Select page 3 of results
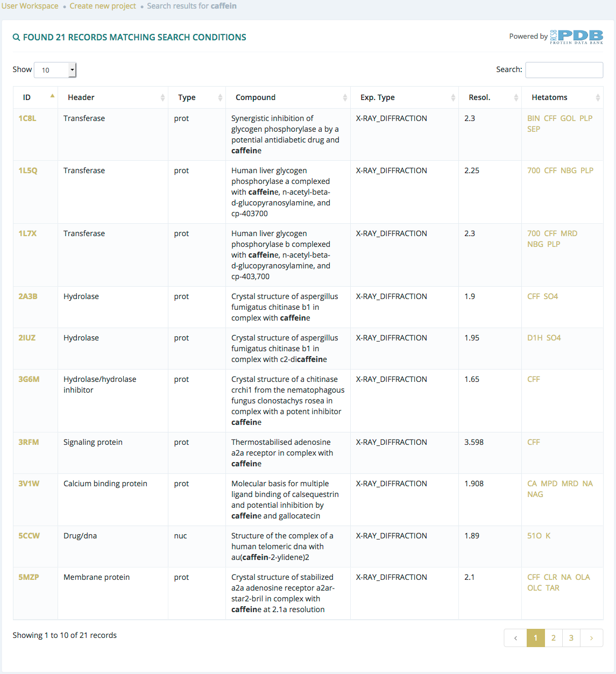Screen dimensions: 616x674 571,638
